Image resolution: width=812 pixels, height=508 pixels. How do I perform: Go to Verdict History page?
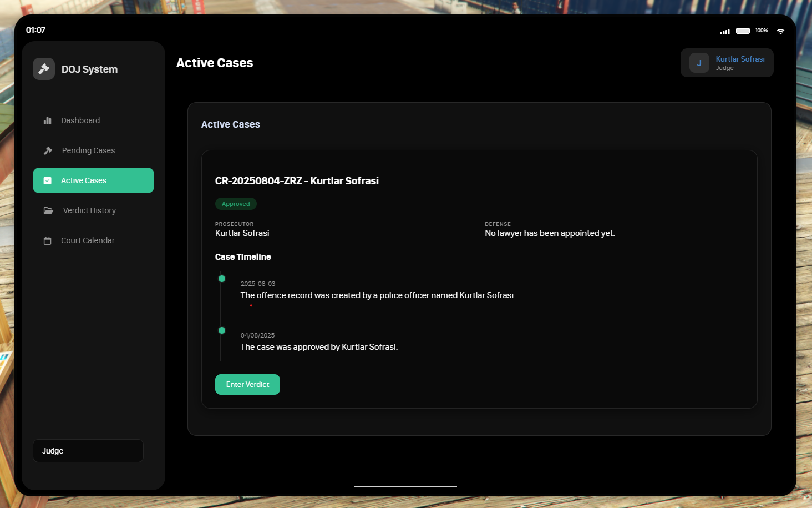pyautogui.click(x=89, y=210)
